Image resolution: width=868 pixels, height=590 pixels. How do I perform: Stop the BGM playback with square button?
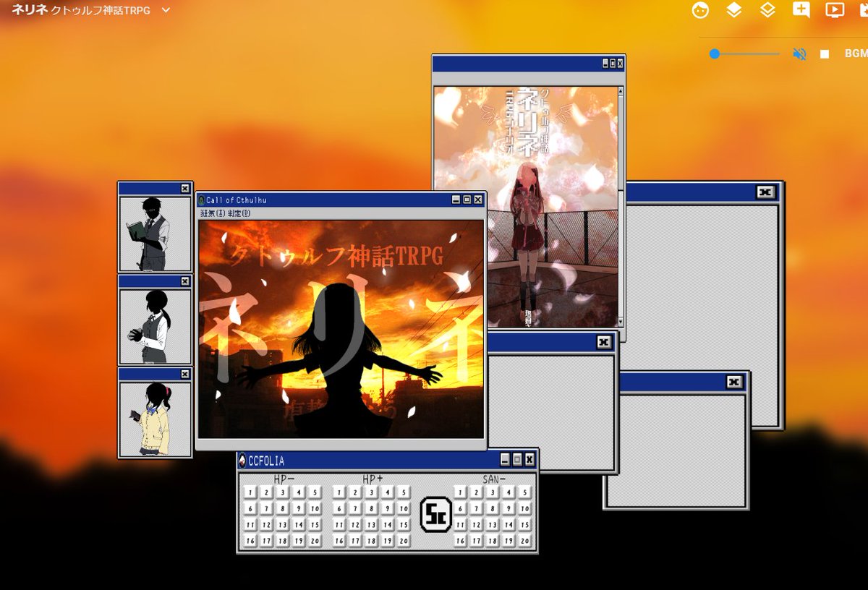click(x=825, y=54)
